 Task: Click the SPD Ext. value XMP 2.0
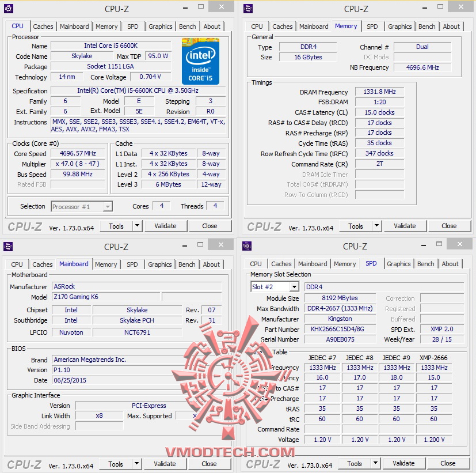tap(442, 329)
